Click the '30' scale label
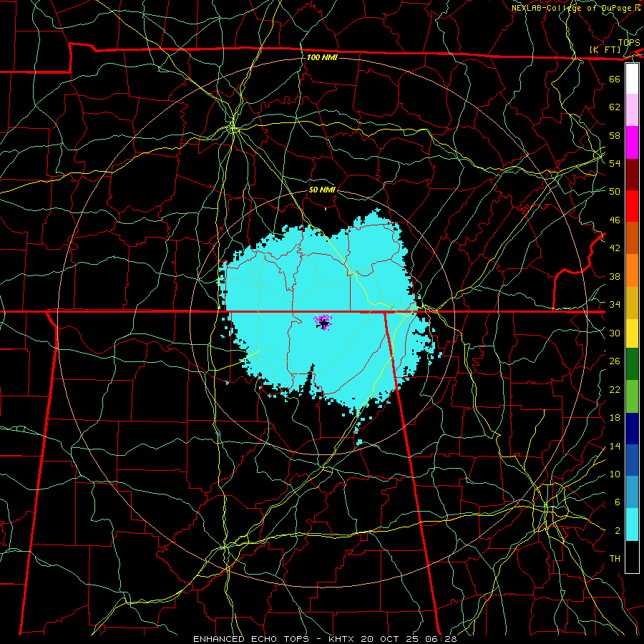Screen dimensions: 644x644 pyautogui.click(x=615, y=333)
